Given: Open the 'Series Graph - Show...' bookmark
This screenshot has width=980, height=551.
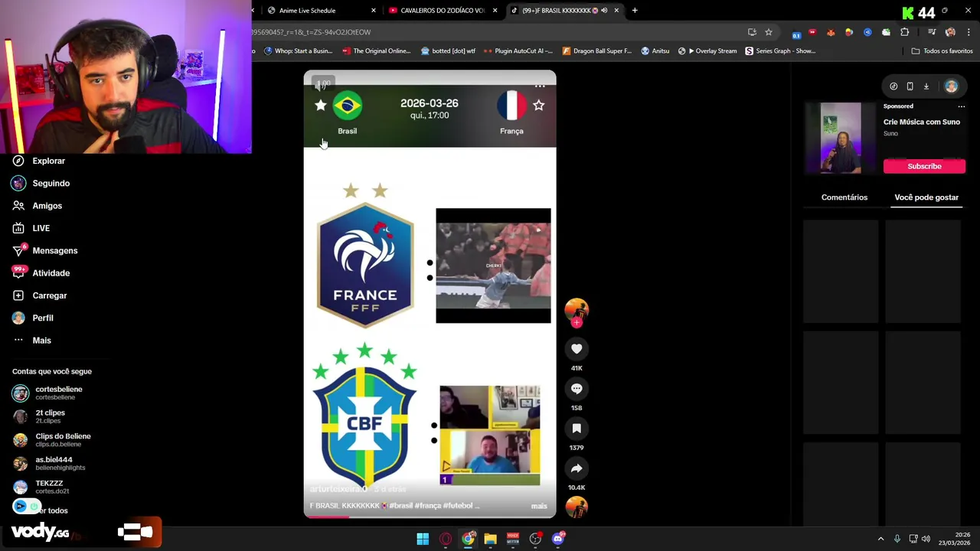Looking at the screenshot, I should pyautogui.click(x=780, y=51).
